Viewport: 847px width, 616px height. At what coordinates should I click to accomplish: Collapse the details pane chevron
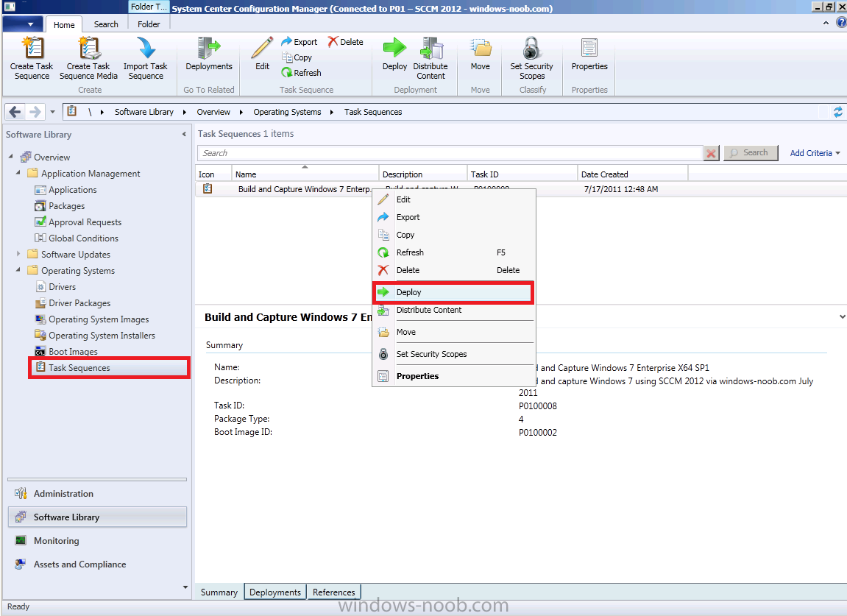[x=842, y=316]
